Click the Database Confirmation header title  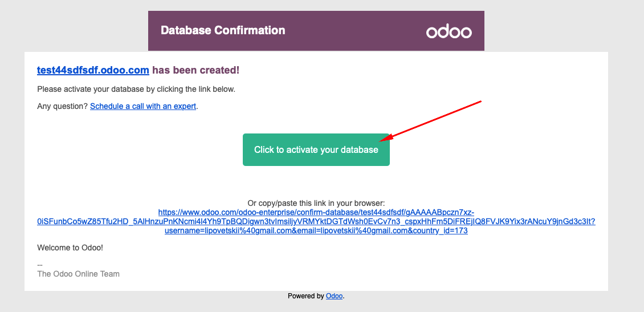(223, 30)
